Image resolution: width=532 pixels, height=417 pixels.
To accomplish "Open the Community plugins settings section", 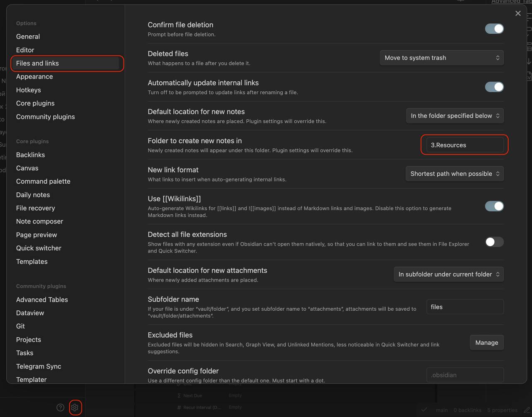I will coord(45,117).
